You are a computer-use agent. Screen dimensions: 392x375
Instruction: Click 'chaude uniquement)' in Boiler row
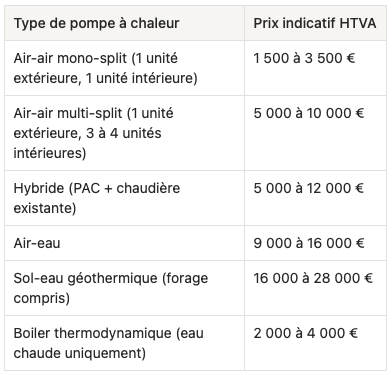(80, 353)
